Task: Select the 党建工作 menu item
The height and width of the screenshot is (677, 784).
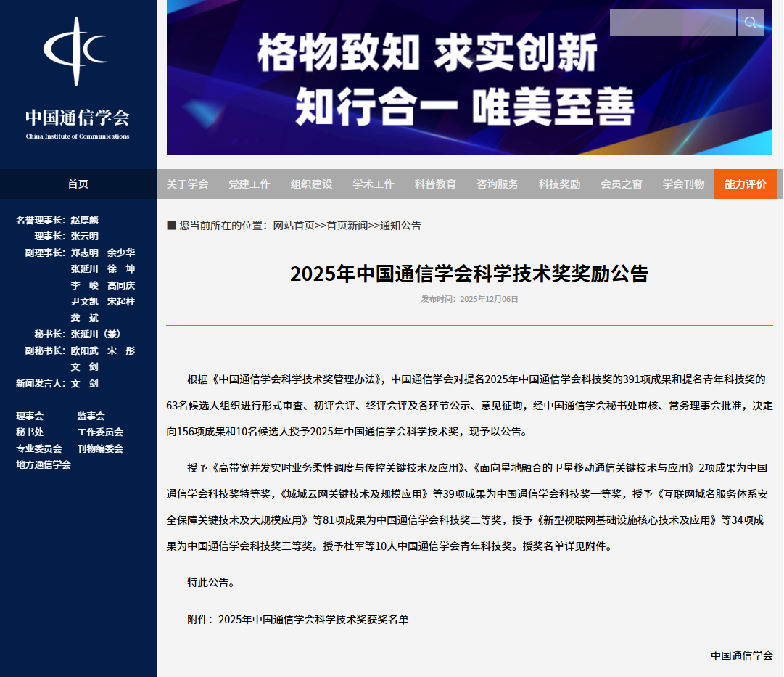Action: click(249, 184)
